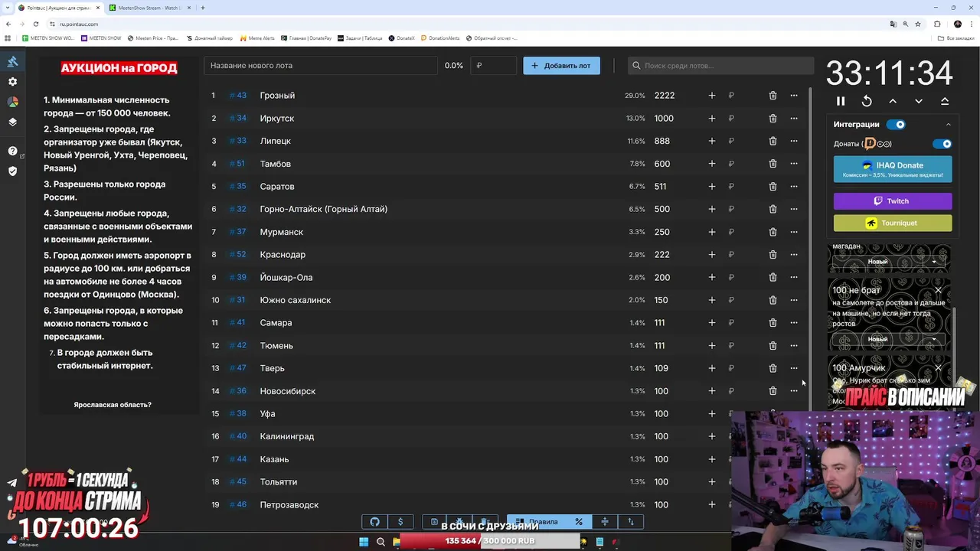The width and height of the screenshot is (980, 551).
Task: Open a new browser tab
Action: 202,8
